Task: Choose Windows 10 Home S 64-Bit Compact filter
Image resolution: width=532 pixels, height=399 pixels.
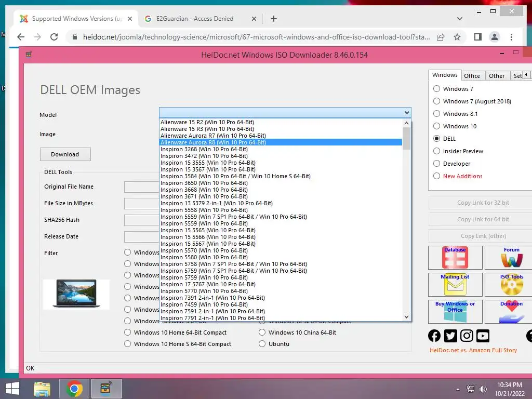Action: 128,344
